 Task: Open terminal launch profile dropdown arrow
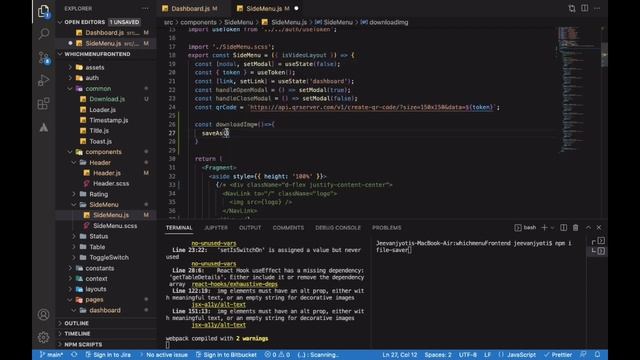[552, 227]
